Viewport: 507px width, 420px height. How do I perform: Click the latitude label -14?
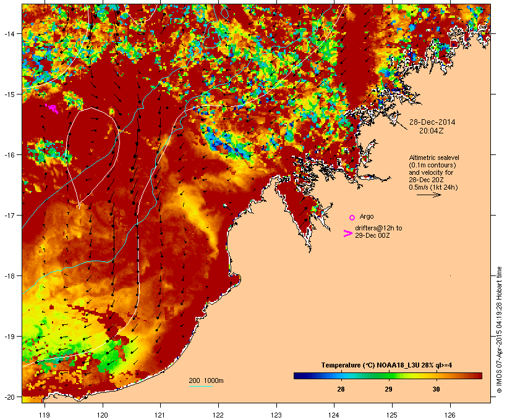pos(9,33)
